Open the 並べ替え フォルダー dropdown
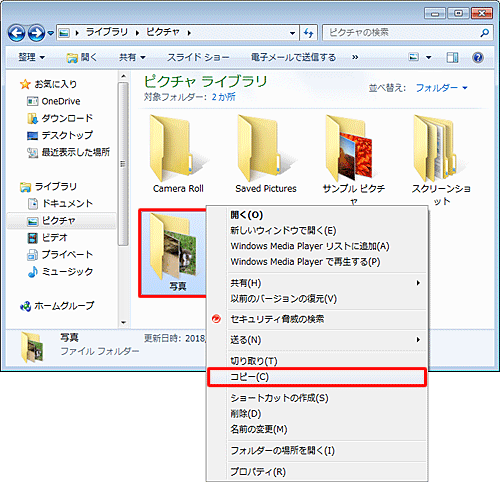 441,88
